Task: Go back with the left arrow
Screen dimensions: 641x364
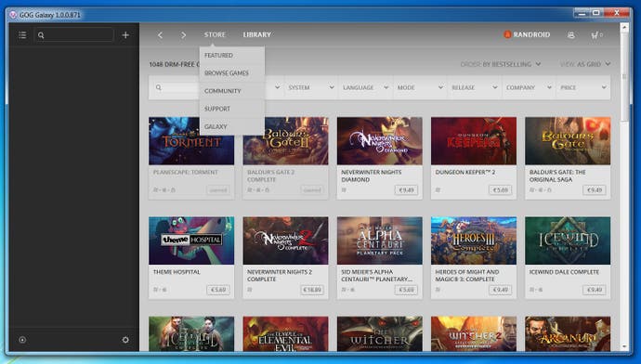Action: tap(160, 35)
